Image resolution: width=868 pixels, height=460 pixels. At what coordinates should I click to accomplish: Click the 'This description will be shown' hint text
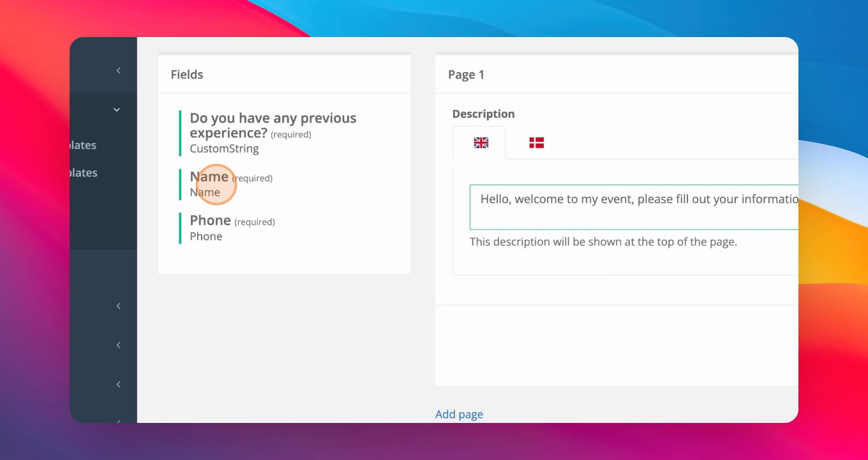603,242
